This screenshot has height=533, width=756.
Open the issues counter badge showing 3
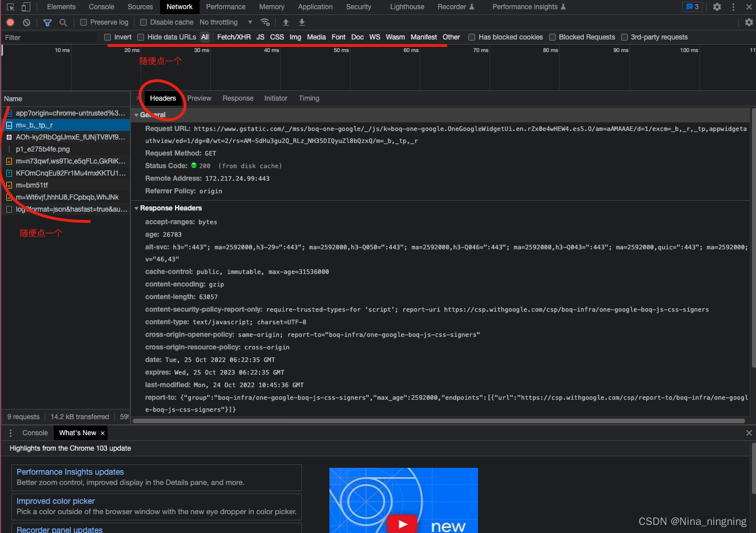pos(693,7)
